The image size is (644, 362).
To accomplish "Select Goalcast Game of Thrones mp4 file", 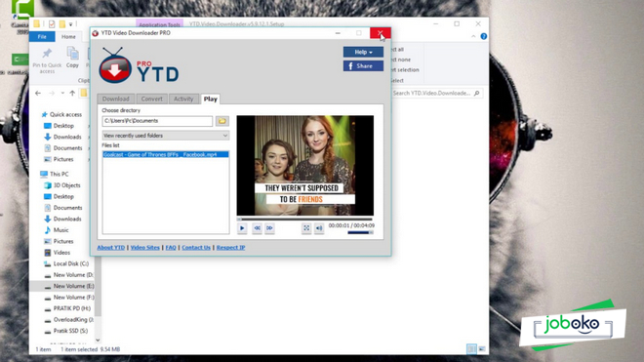I will (166, 154).
